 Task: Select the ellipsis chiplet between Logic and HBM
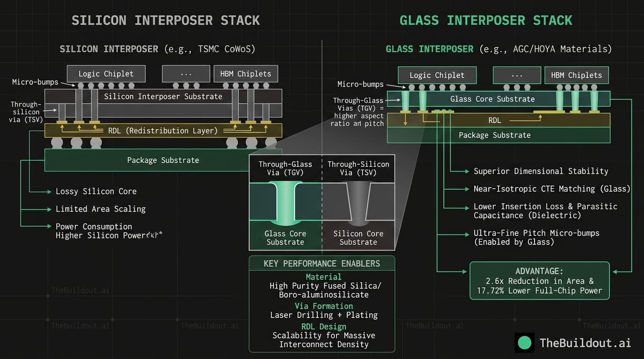[x=186, y=73]
